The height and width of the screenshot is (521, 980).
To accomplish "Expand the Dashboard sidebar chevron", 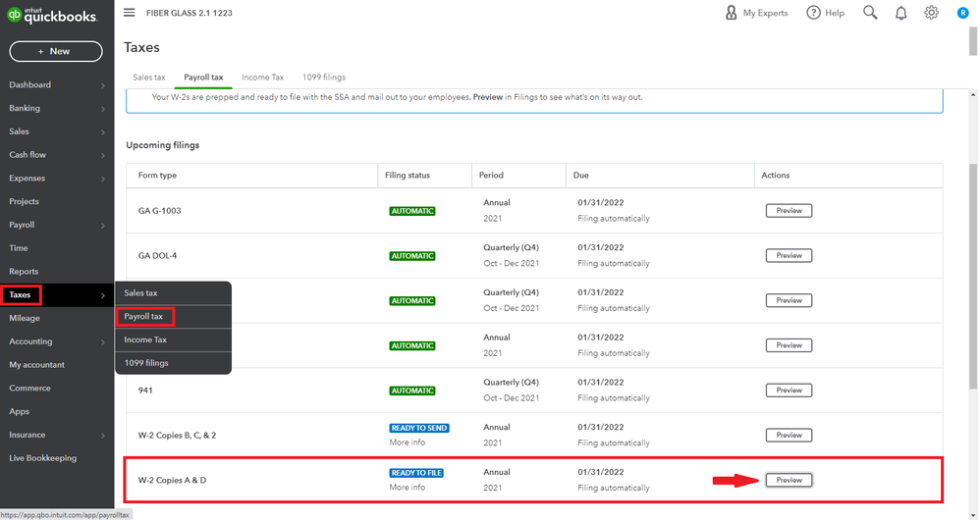I will click(103, 85).
